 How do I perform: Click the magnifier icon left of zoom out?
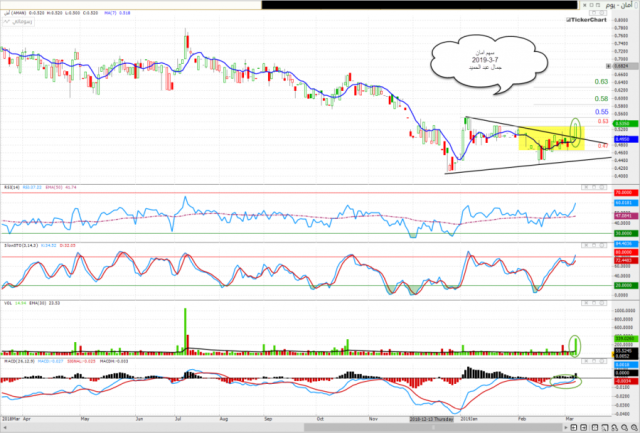[615, 428]
